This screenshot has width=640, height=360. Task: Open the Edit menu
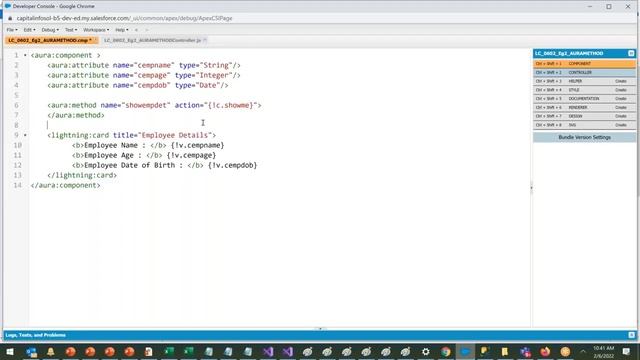(x=29, y=30)
